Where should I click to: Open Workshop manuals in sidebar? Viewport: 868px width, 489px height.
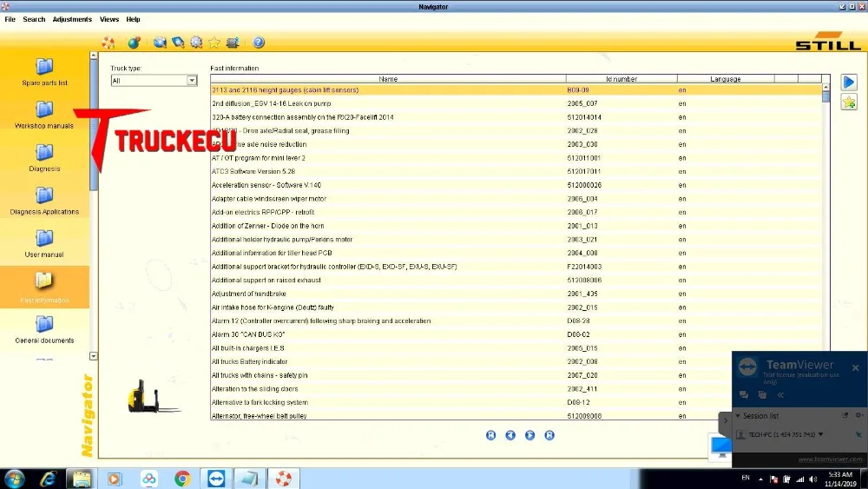[44, 116]
